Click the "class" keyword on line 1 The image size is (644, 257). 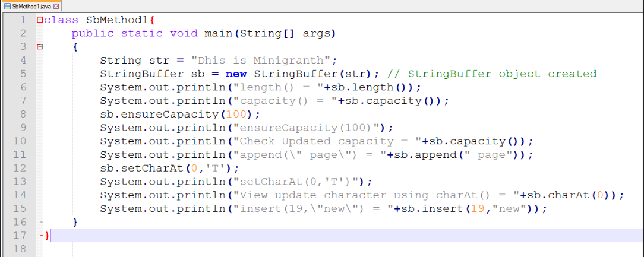click(61, 20)
